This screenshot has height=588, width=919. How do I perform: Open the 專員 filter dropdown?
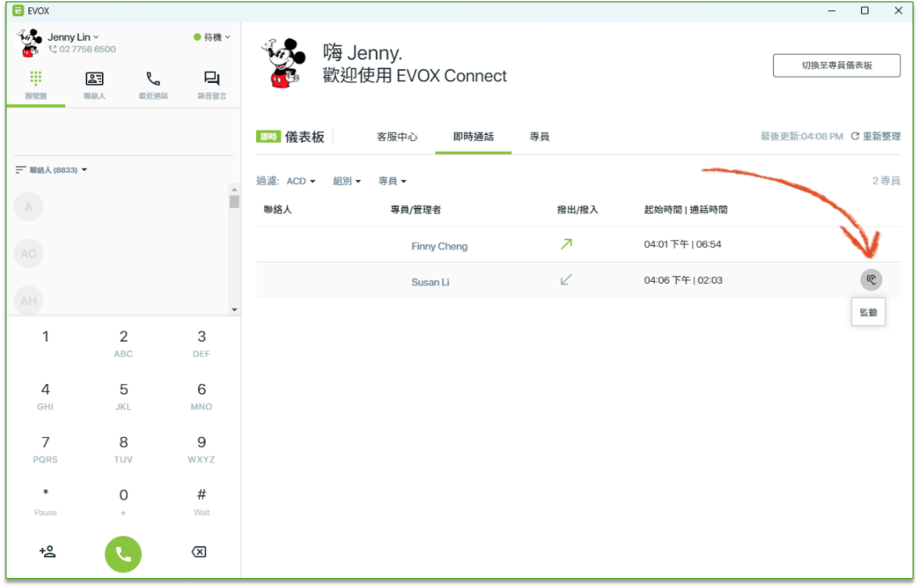(x=392, y=181)
